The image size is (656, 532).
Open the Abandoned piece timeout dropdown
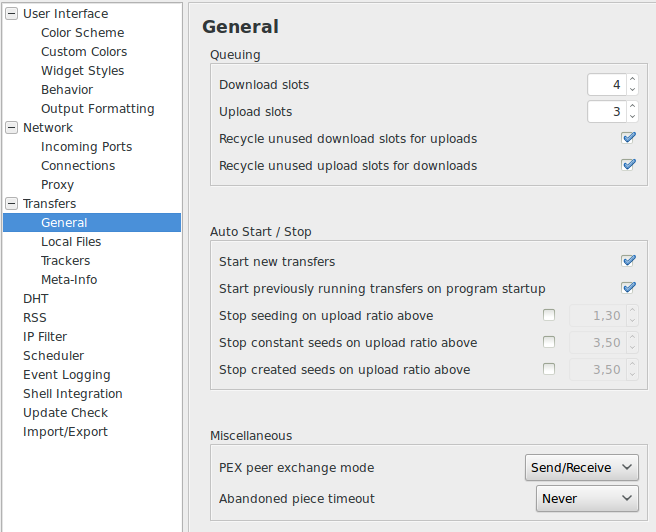587,499
